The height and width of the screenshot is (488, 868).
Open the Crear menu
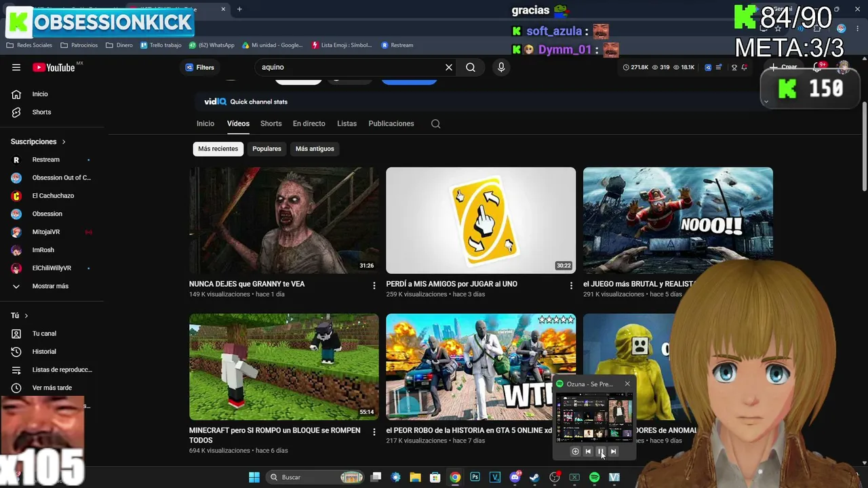pyautogui.click(x=783, y=67)
